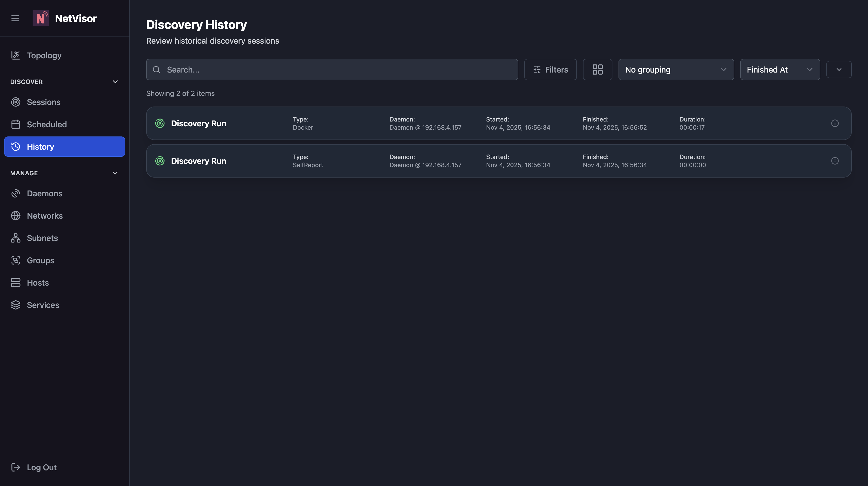Screen dimensions: 868x486
Task: Click the 00:00:00 duration value
Action: tap(692, 165)
